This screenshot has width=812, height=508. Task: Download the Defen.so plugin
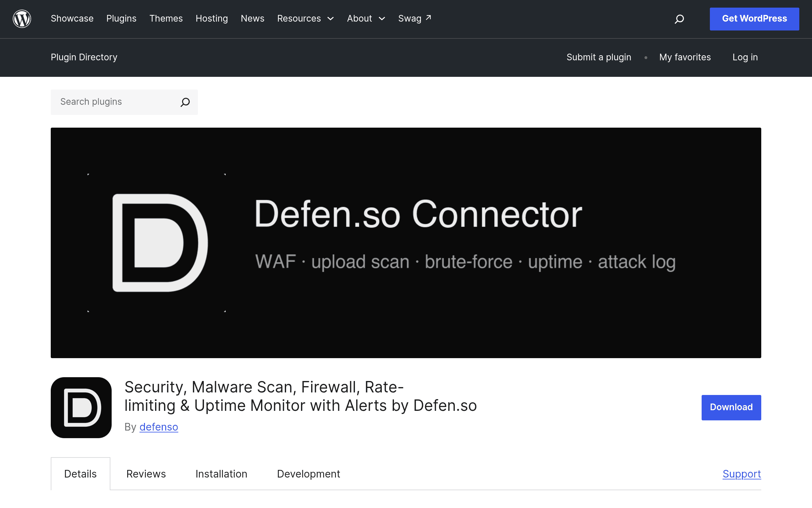(x=731, y=407)
